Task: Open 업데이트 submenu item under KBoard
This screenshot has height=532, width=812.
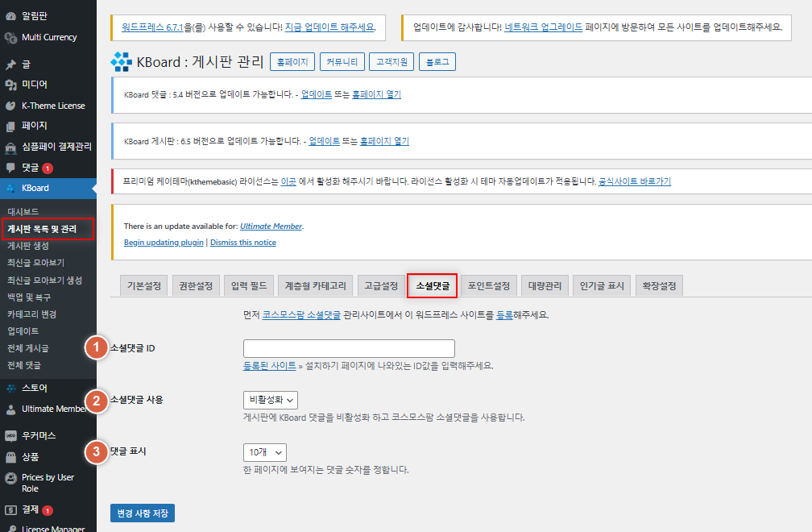Action: pyautogui.click(x=23, y=331)
